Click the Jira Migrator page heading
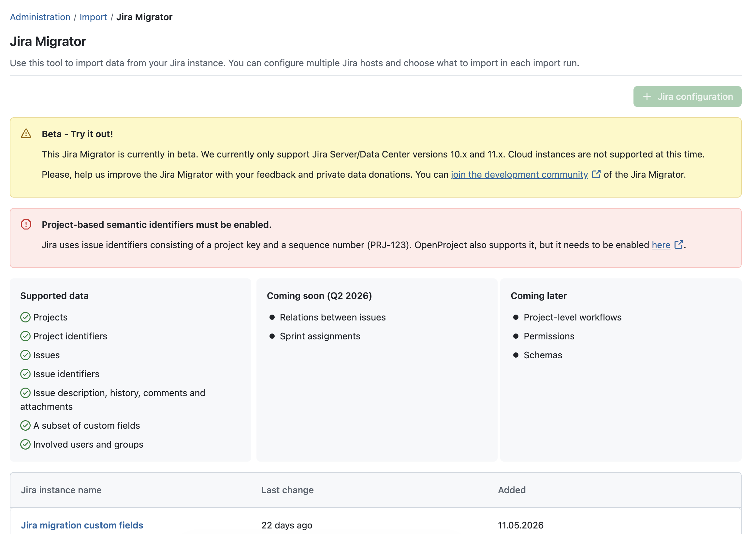756x534 pixels. (48, 41)
